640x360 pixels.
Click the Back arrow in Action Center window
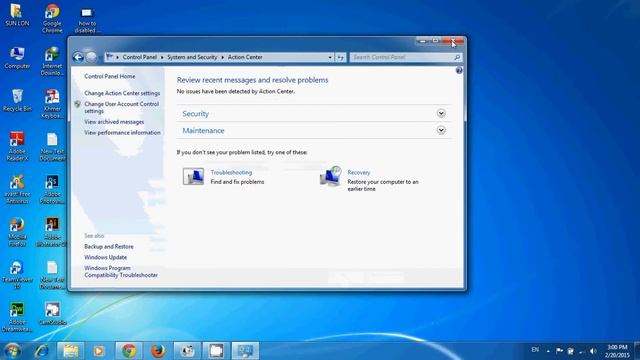78,57
